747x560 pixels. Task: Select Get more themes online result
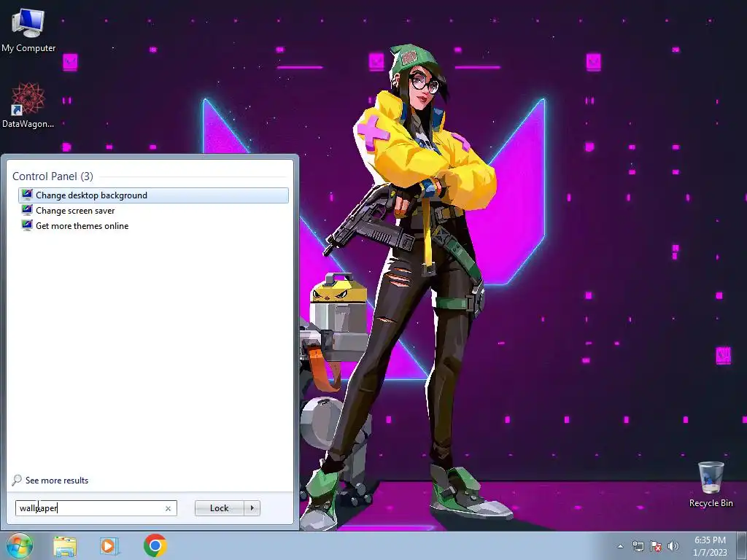point(153,226)
